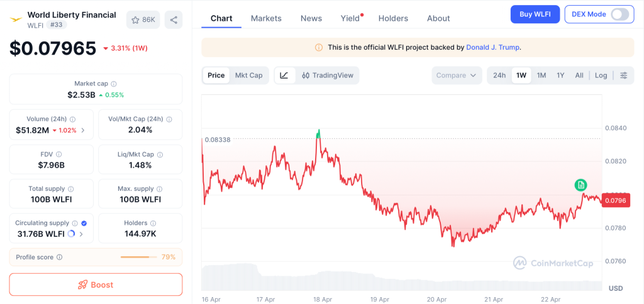644x304 pixels.
Task: Switch to the Markets tab
Action: pyautogui.click(x=266, y=18)
